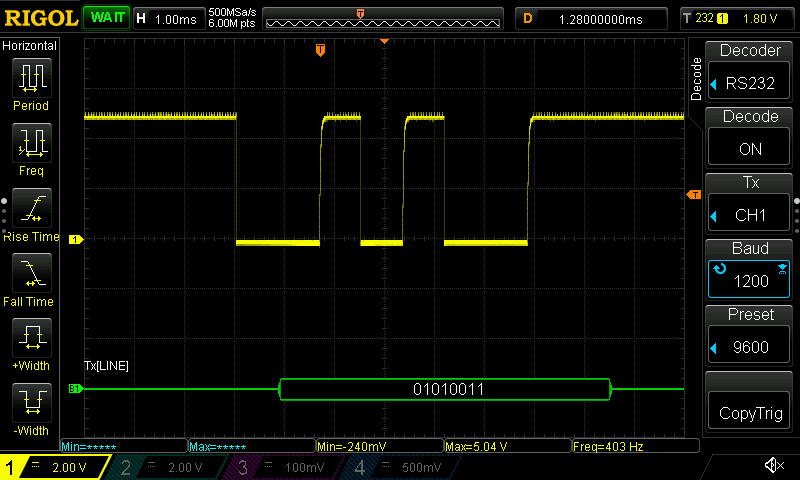Select the Period measurement icon
This screenshot has height=480, width=800.
coord(32,78)
